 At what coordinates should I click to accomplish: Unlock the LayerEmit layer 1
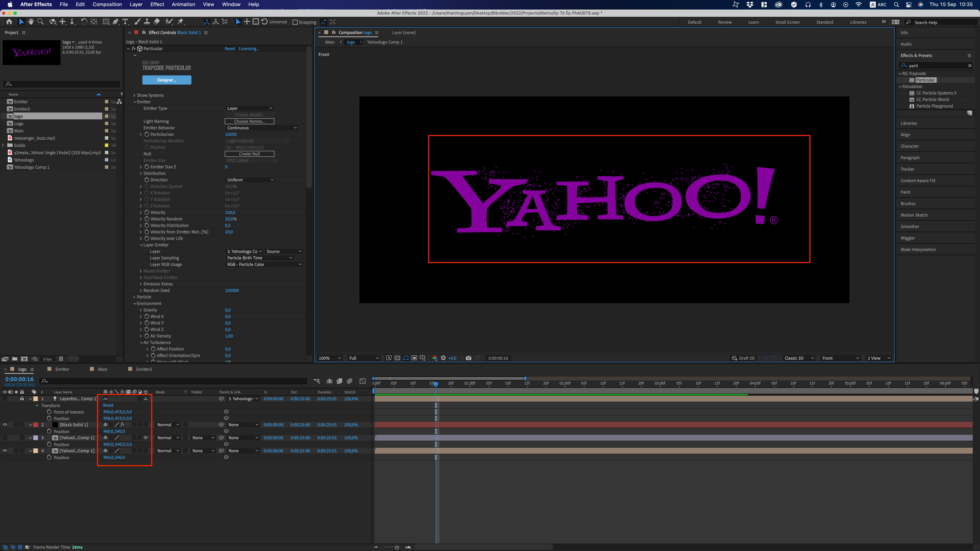point(22,399)
